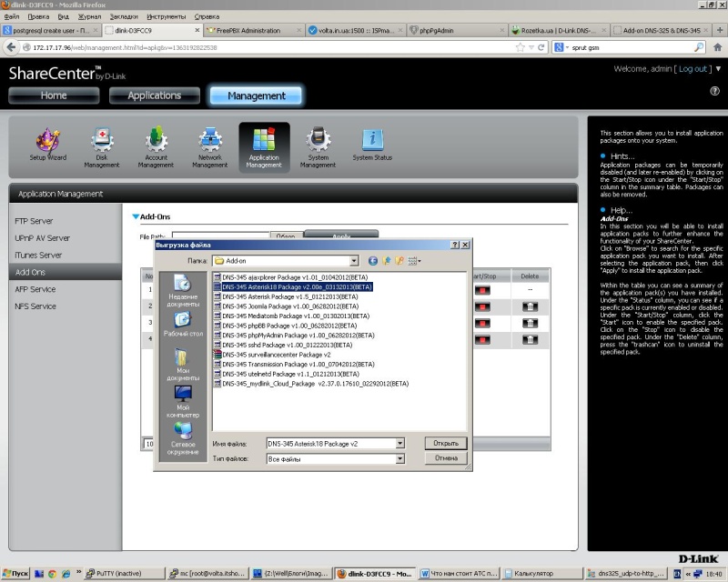Click the Log out link
Screen dimensions: 728x582
pyautogui.click(x=693, y=69)
